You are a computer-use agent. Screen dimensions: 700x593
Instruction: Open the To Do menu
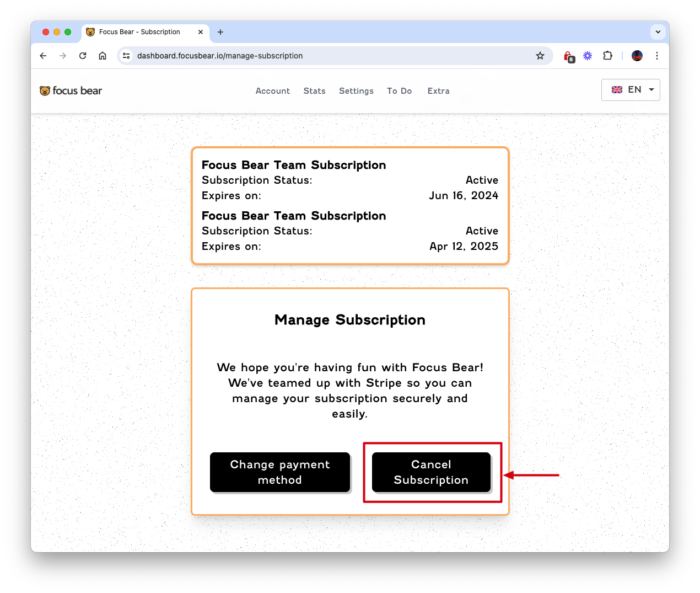pyautogui.click(x=400, y=91)
